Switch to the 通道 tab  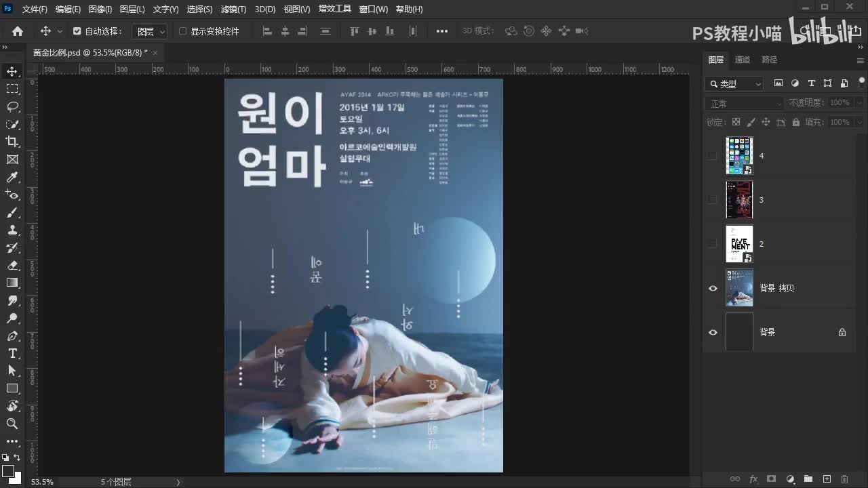(743, 60)
